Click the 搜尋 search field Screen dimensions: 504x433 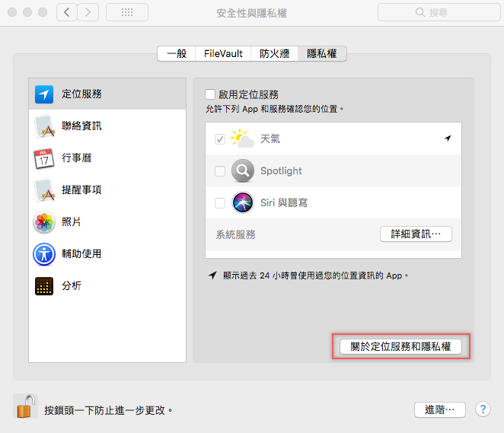439,12
